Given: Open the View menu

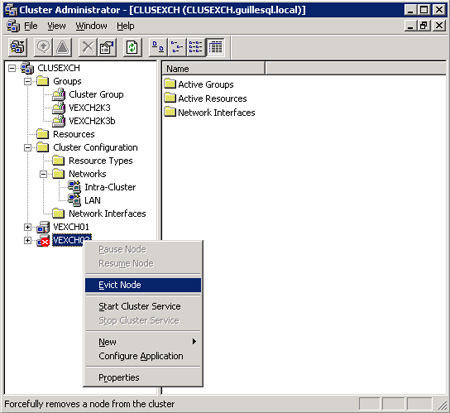Looking at the screenshot, I should tap(56, 26).
